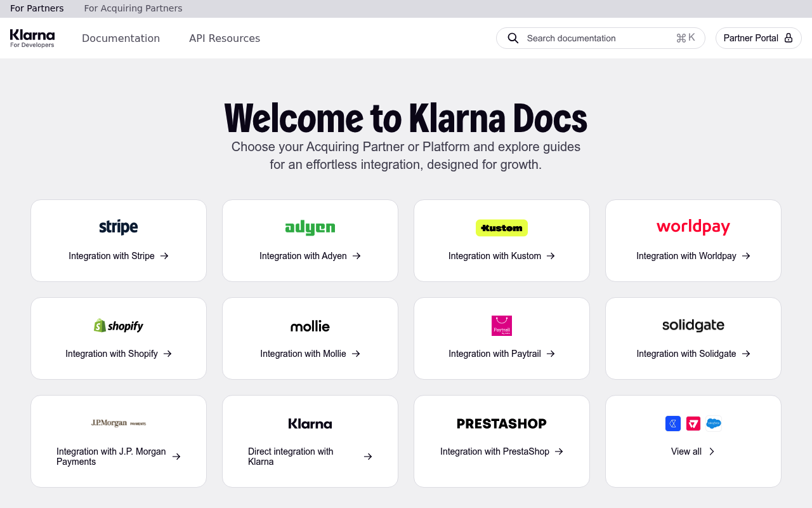Image resolution: width=812 pixels, height=508 pixels.
Task: Open the Integration with Shopify link
Action: click(x=119, y=354)
